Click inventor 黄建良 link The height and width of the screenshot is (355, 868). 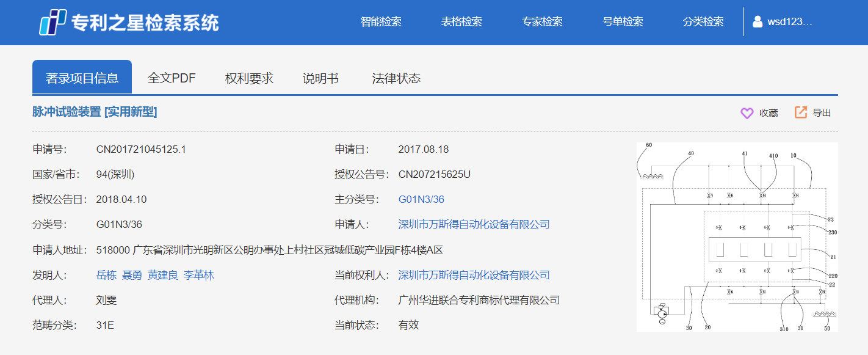click(x=163, y=275)
